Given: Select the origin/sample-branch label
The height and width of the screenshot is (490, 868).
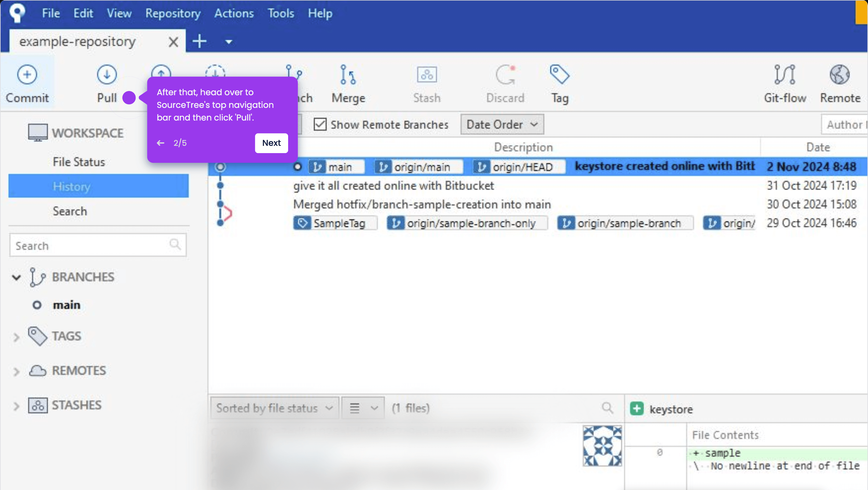Looking at the screenshot, I should [x=625, y=223].
